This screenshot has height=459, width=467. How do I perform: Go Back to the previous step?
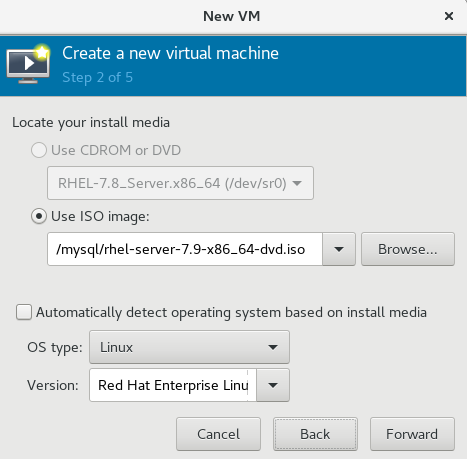pos(315,434)
